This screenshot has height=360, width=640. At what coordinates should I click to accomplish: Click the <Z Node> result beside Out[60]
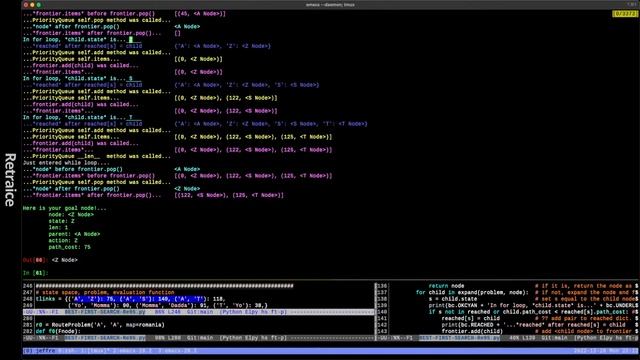point(64,260)
